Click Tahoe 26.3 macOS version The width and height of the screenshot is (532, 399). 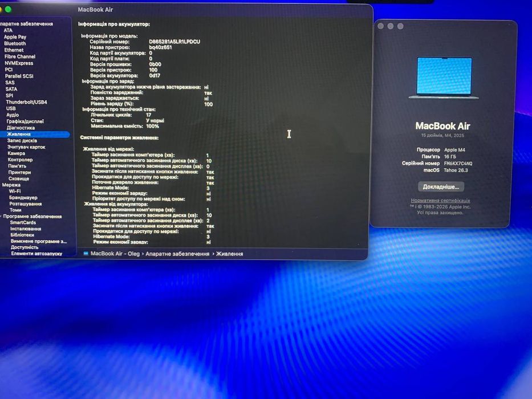click(456, 170)
